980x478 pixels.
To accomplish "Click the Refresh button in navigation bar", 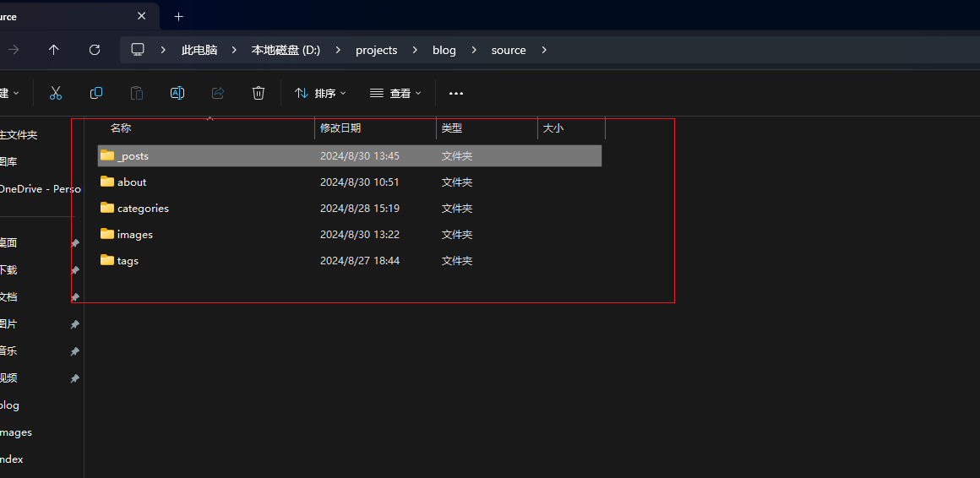I will click(95, 50).
